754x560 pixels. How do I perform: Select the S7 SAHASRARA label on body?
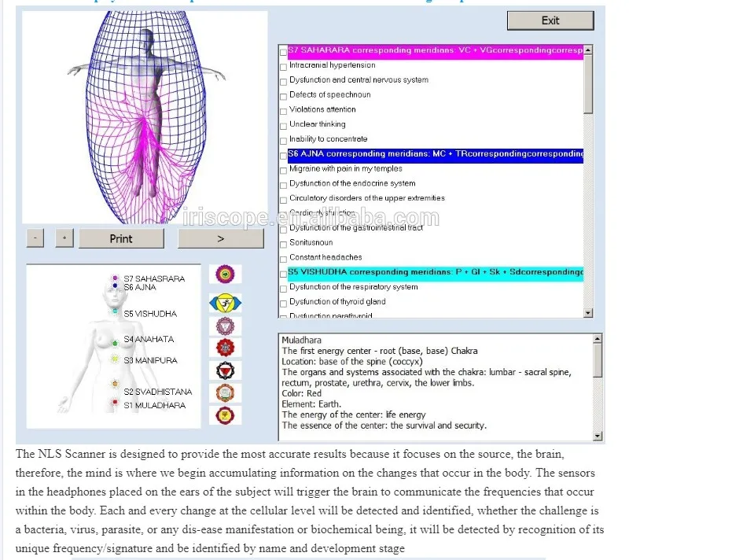(154, 278)
